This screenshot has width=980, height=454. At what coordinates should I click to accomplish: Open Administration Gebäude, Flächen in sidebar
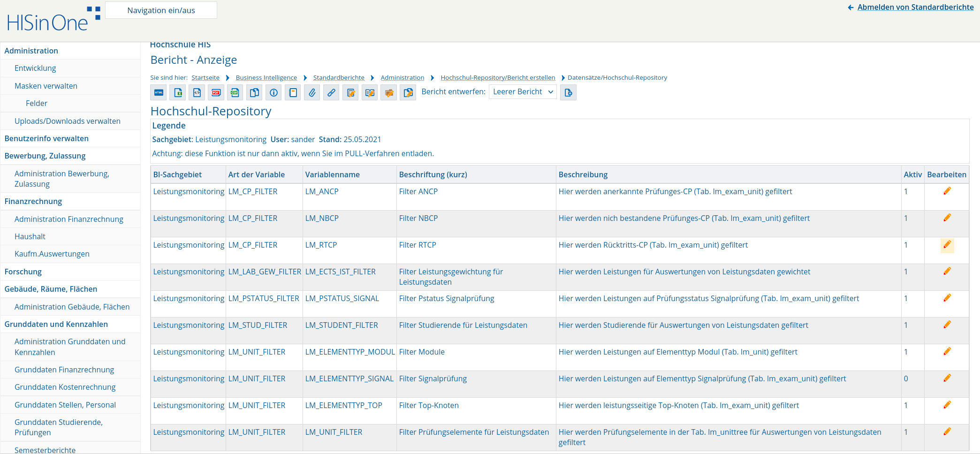tap(70, 307)
